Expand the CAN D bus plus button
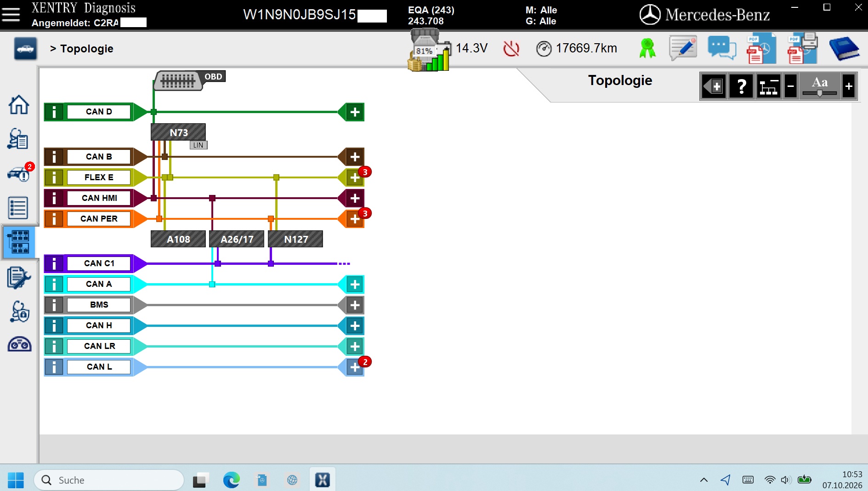The image size is (868, 491). click(355, 112)
